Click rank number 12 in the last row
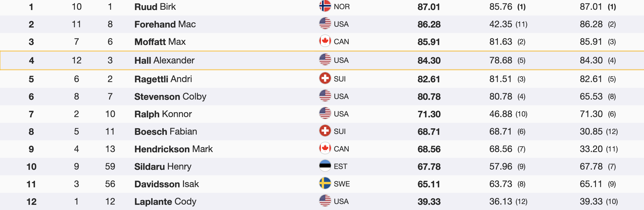The image size is (644, 210). tap(31, 201)
